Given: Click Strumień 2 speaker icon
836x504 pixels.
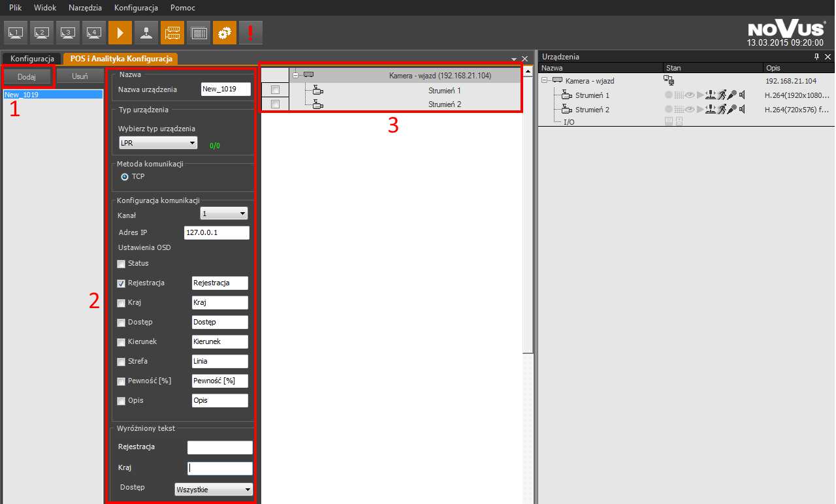Looking at the screenshot, I should point(743,110).
